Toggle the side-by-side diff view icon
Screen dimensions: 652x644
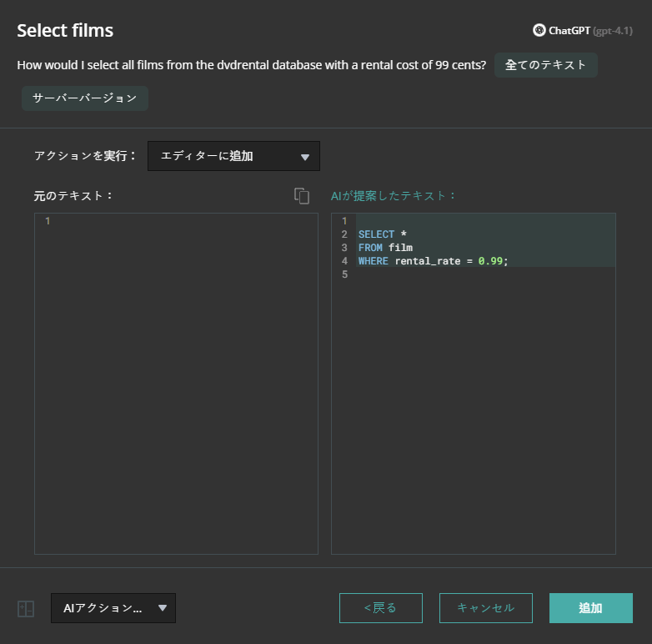26,609
